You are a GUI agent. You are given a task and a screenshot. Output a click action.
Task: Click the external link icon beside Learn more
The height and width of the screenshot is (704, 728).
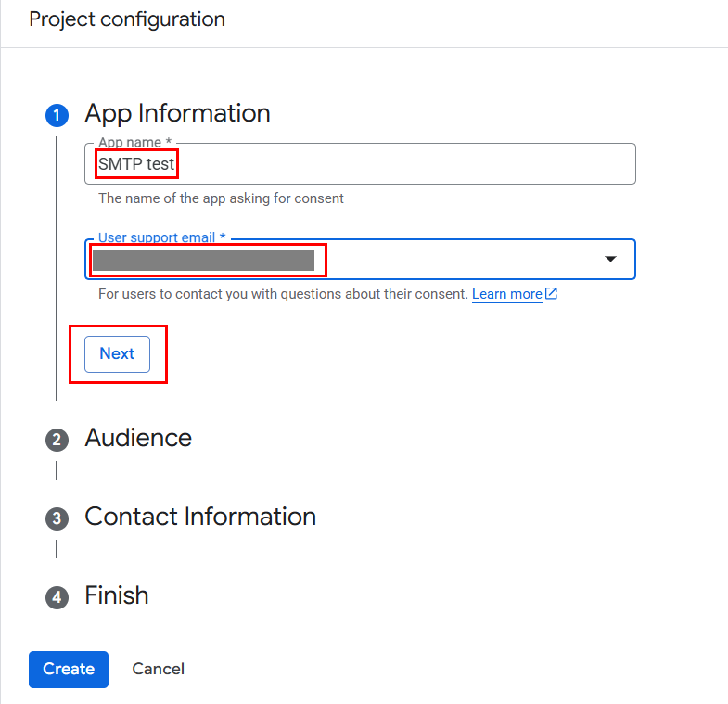point(551,293)
